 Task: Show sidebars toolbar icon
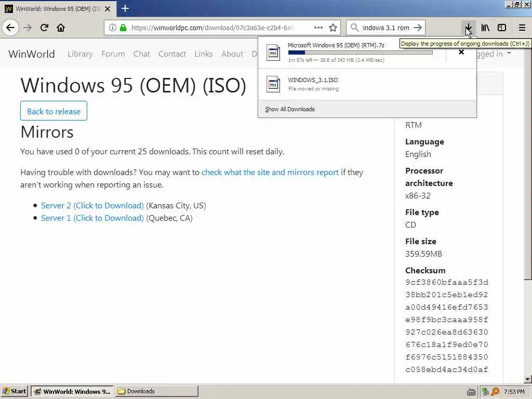click(x=502, y=28)
